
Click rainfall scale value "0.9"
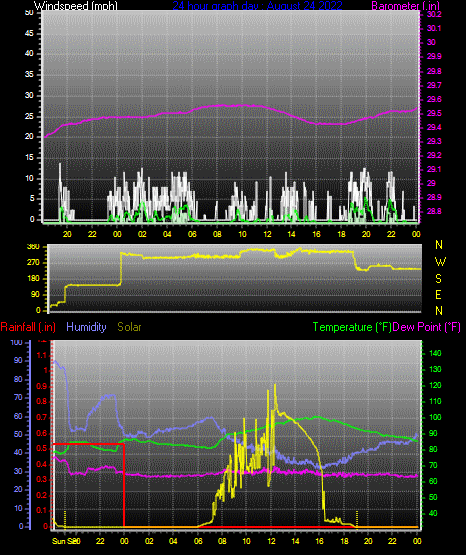coord(42,386)
